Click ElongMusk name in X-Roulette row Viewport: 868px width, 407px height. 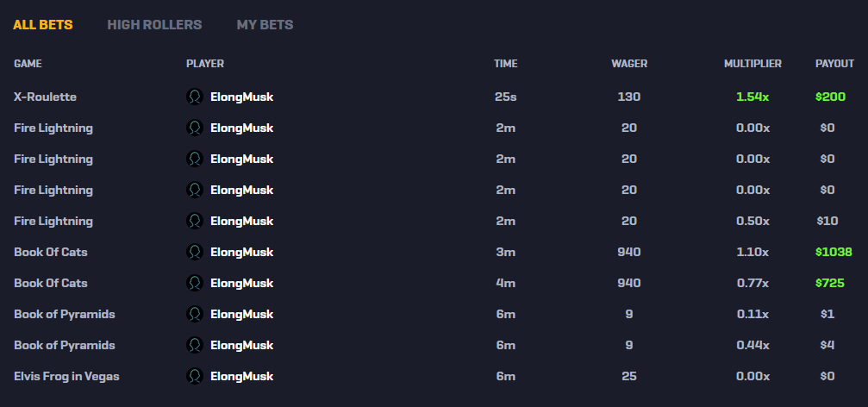[242, 97]
